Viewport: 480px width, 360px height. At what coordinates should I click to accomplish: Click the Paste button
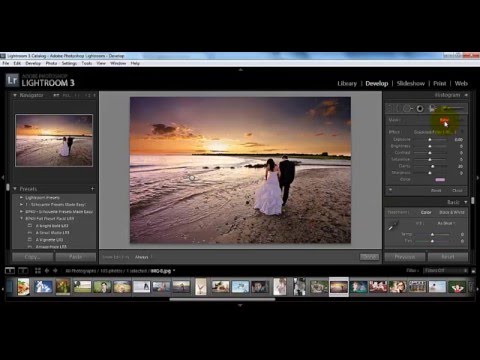click(x=76, y=257)
